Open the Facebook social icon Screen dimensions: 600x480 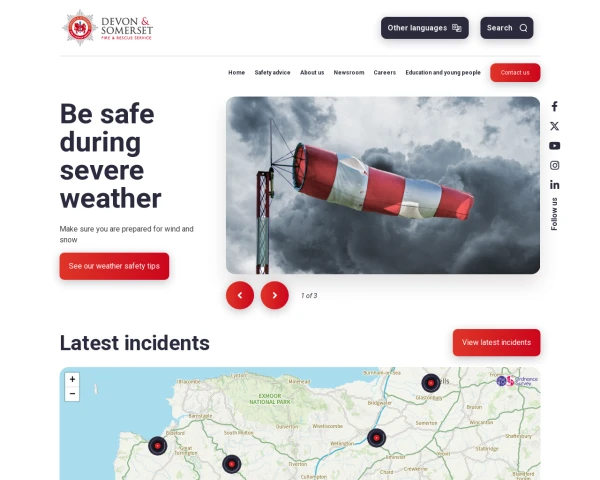(x=554, y=106)
